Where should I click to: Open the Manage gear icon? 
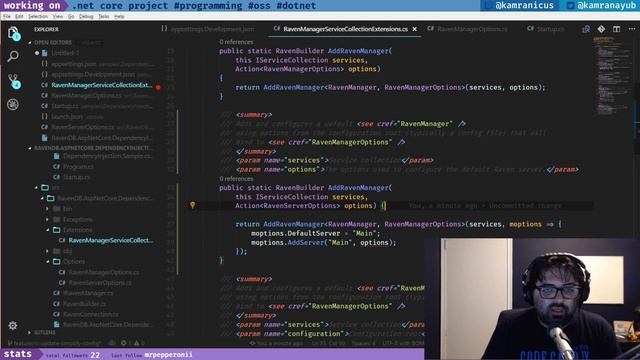click(13, 325)
